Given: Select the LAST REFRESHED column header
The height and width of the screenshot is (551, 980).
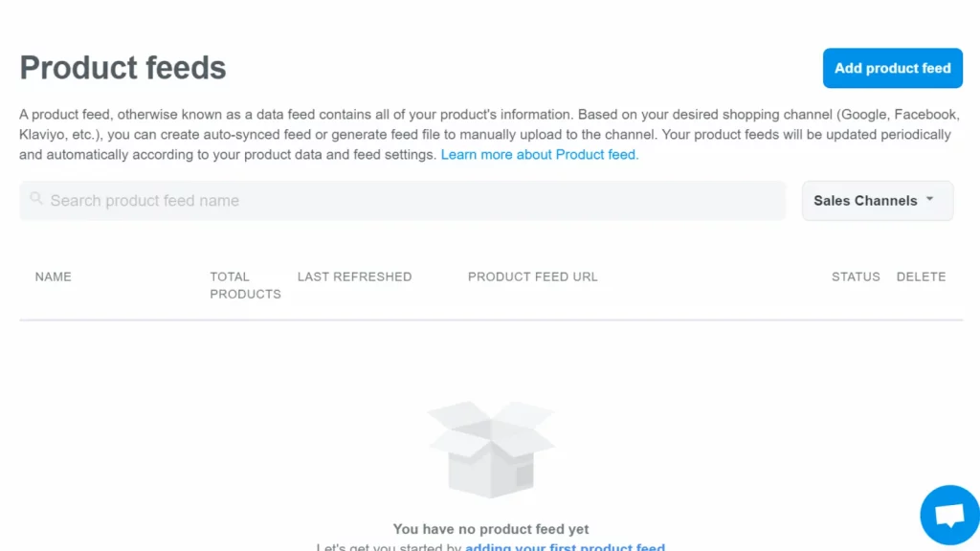Looking at the screenshot, I should [354, 276].
